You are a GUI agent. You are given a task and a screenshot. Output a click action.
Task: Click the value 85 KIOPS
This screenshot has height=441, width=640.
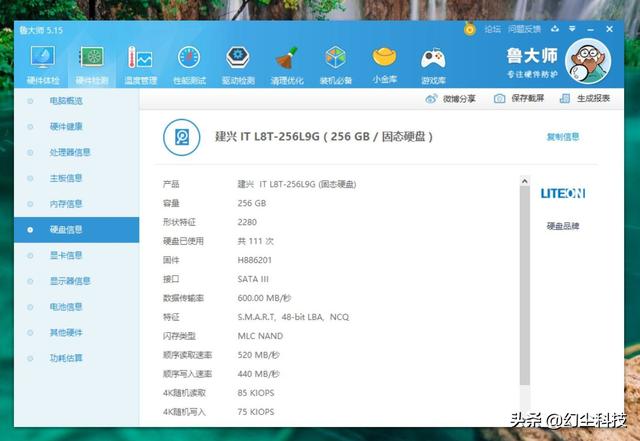pyautogui.click(x=256, y=393)
